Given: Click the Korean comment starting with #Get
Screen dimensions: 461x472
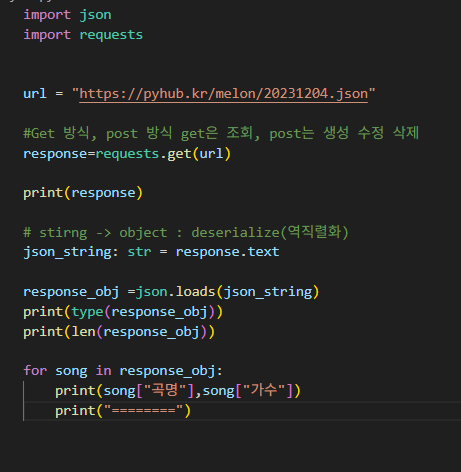Looking at the screenshot, I should (221, 133).
